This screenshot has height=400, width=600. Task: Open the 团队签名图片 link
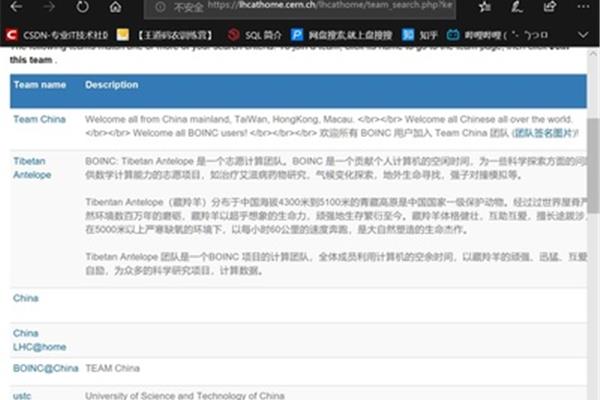545,133
